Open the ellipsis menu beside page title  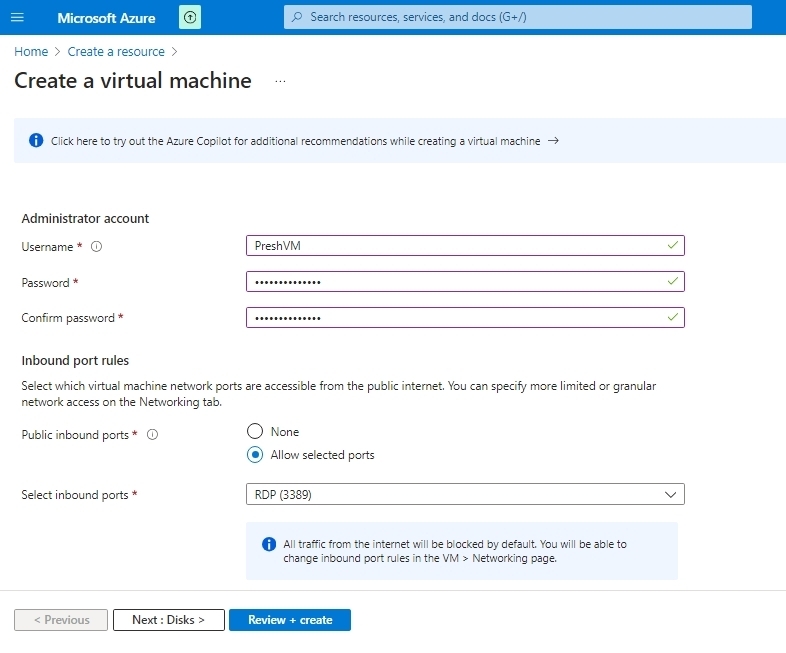point(280,81)
